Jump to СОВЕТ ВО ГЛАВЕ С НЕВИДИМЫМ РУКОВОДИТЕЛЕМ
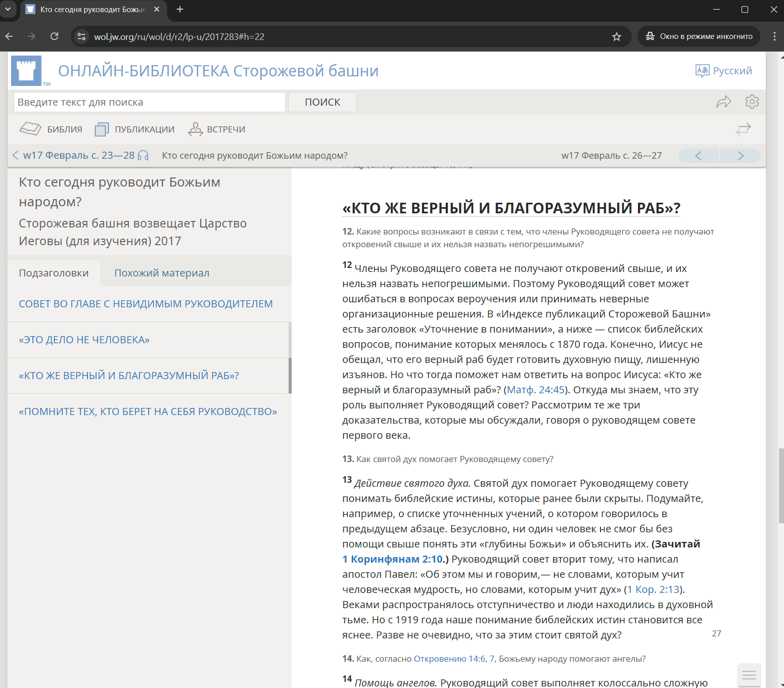Screen dimensions: 784x688 [146, 304]
